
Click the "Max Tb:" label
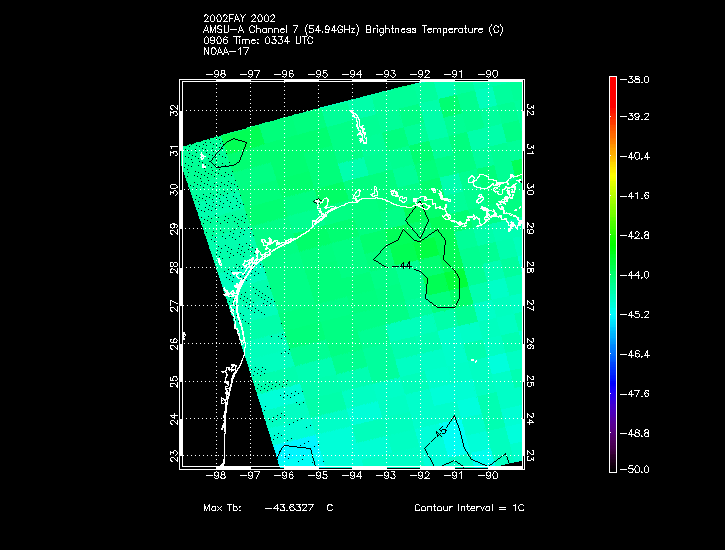222,507
